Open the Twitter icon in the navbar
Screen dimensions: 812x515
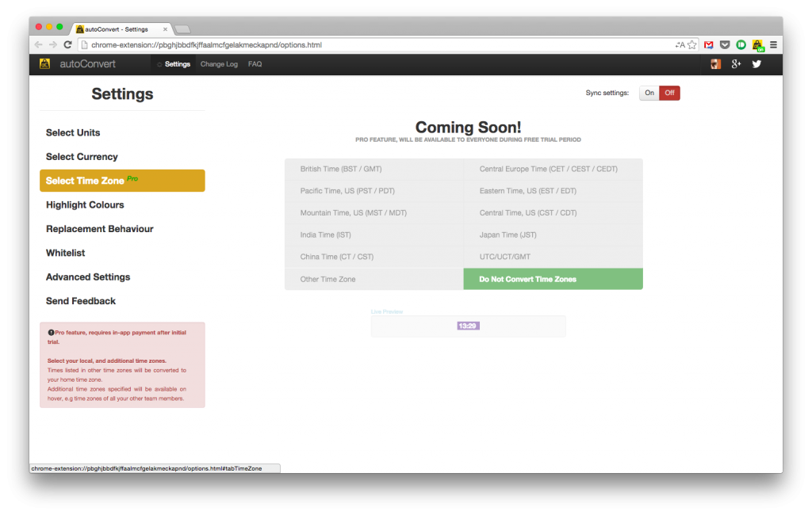754,65
